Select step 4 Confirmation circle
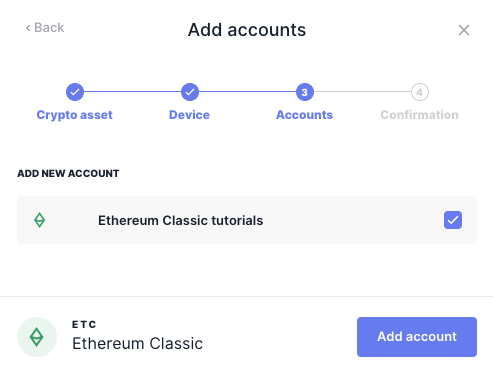 pos(420,92)
